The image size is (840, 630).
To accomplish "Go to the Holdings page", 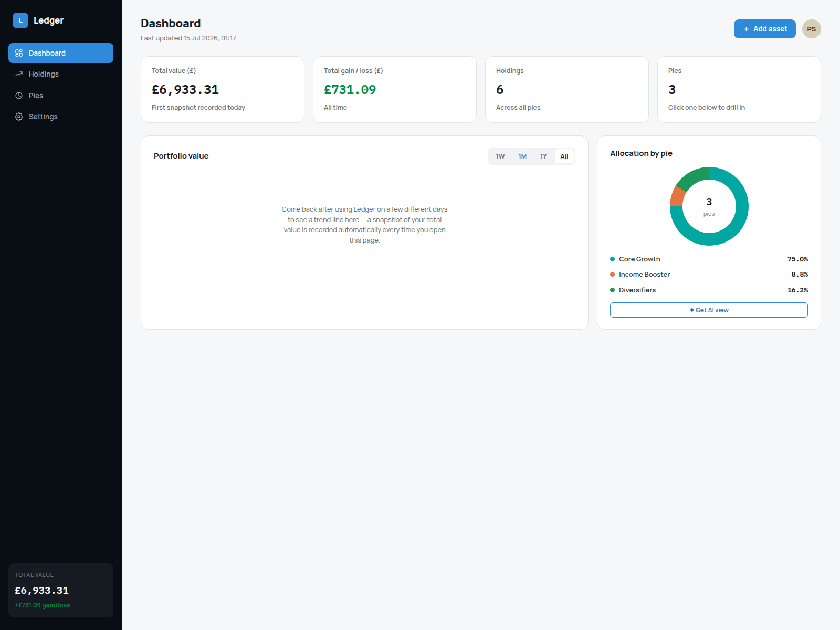I will pyautogui.click(x=61, y=74).
